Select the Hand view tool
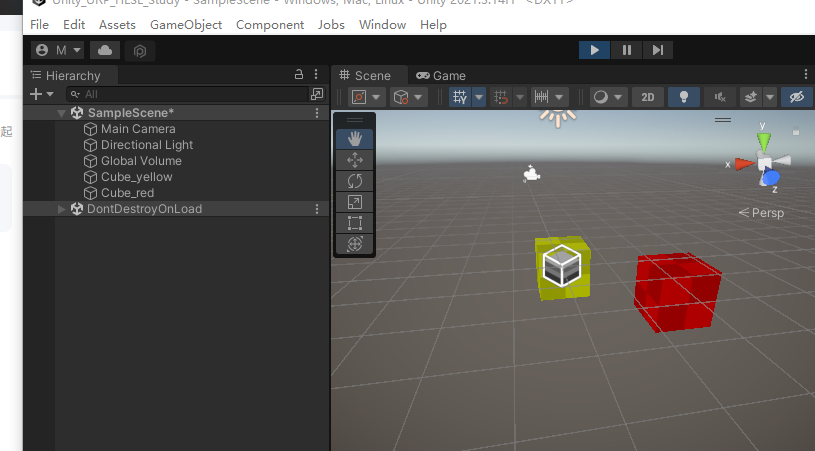 354,139
